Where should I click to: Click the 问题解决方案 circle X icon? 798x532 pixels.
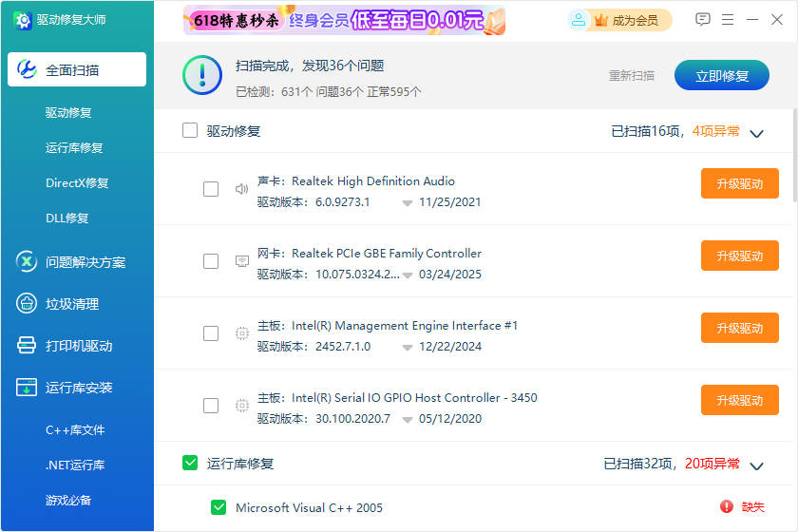point(27,261)
